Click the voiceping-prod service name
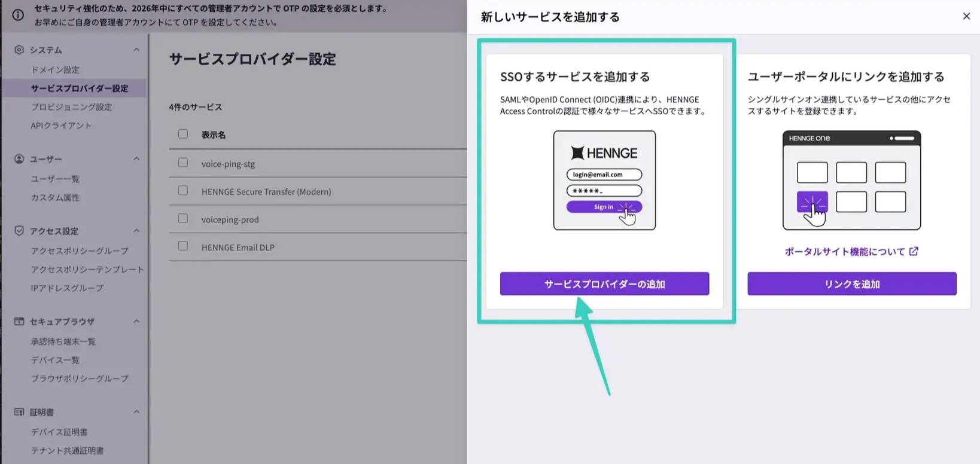Screen dimensions: 980x464 pyautogui.click(x=230, y=219)
